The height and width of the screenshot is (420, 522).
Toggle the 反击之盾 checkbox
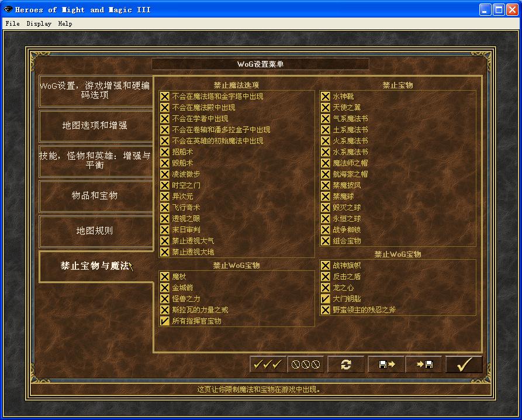[x=325, y=277]
